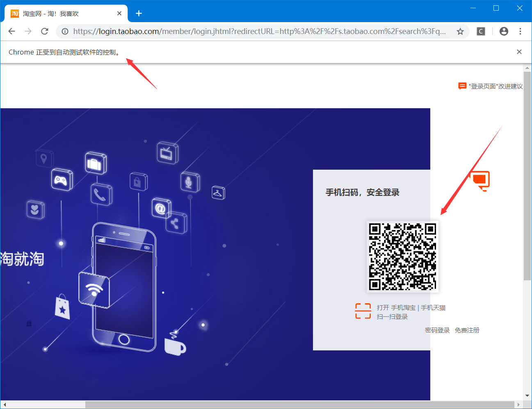Screen dimensions: 532x409
Task: Click the orange scan-frame icon beside 打开手机淘宝
Action: tap(363, 311)
